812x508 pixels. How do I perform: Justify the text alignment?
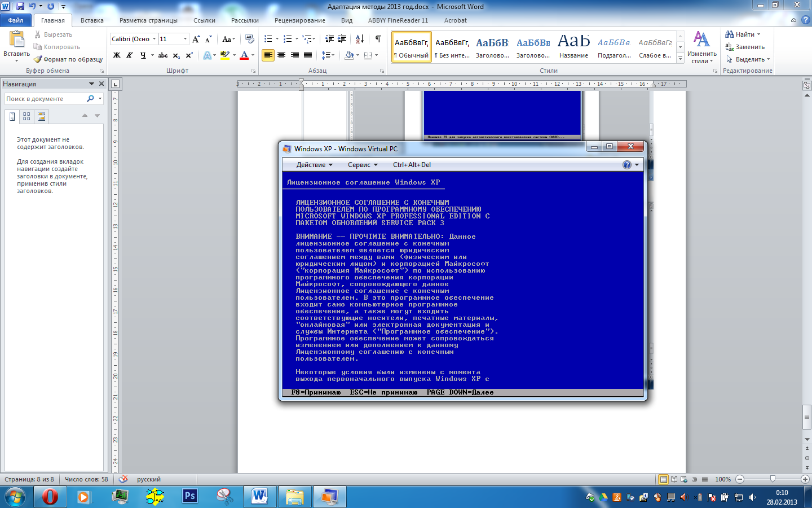coord(307,55)
